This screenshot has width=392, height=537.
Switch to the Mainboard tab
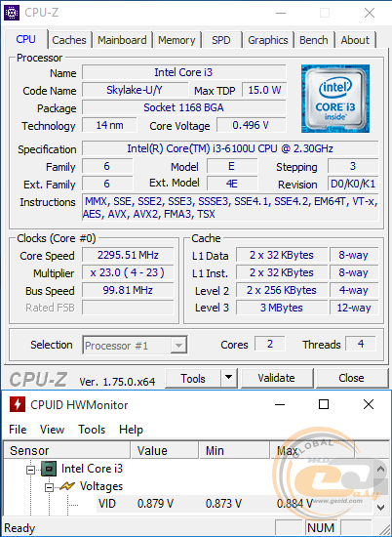pos(122,40)
